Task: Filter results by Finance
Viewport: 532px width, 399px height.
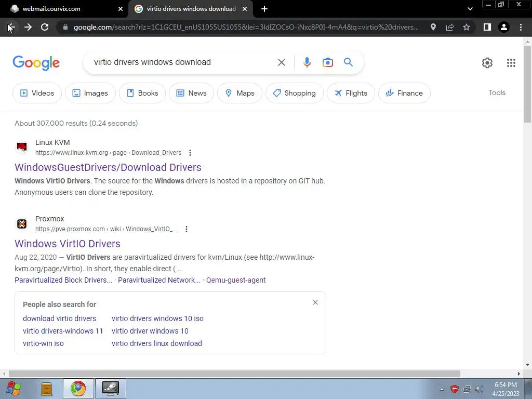Action: [x=404, y=93]
